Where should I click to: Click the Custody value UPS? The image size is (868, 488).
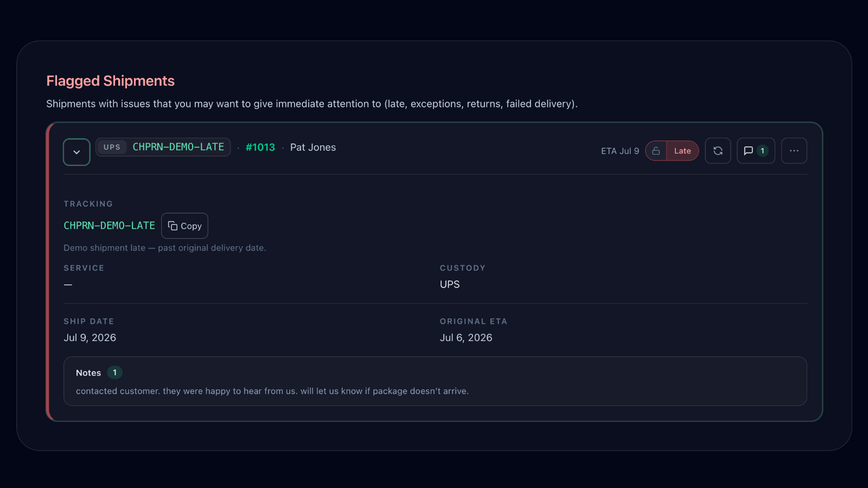450,284
